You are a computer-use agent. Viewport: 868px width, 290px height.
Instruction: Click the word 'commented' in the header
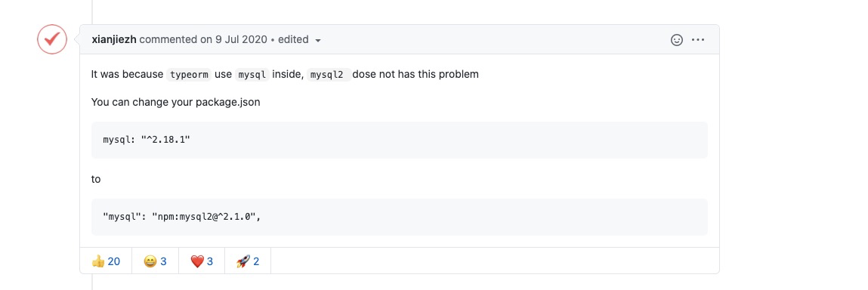tap(164, 40)
